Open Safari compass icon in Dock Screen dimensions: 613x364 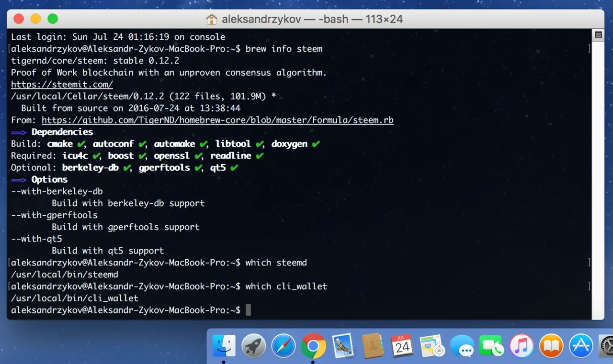click(x=284, y=346)
